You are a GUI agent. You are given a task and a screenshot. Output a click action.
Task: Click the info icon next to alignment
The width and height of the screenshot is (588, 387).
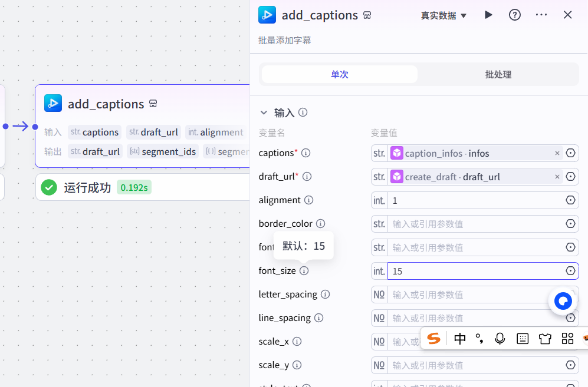point(308,200)
